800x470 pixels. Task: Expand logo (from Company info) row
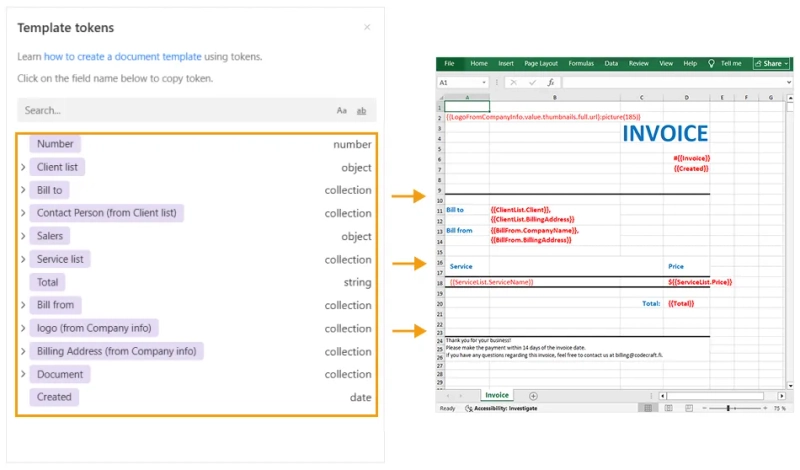tap(23, 328)
